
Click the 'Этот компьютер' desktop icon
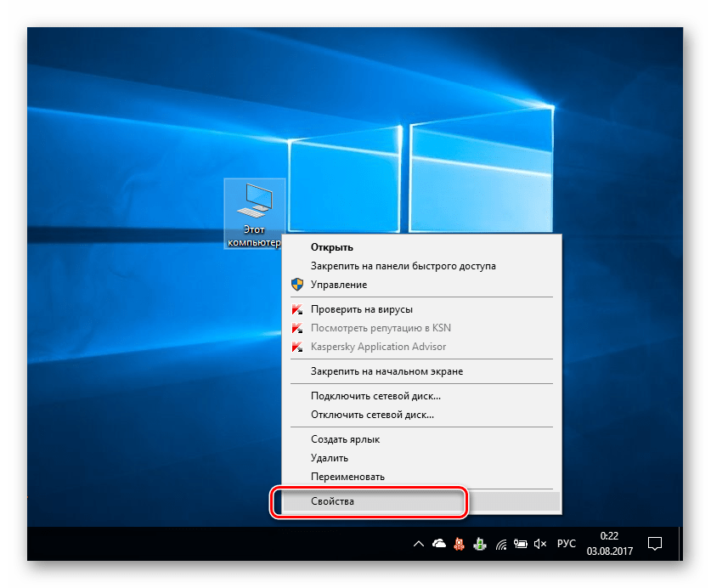point(254,212)
